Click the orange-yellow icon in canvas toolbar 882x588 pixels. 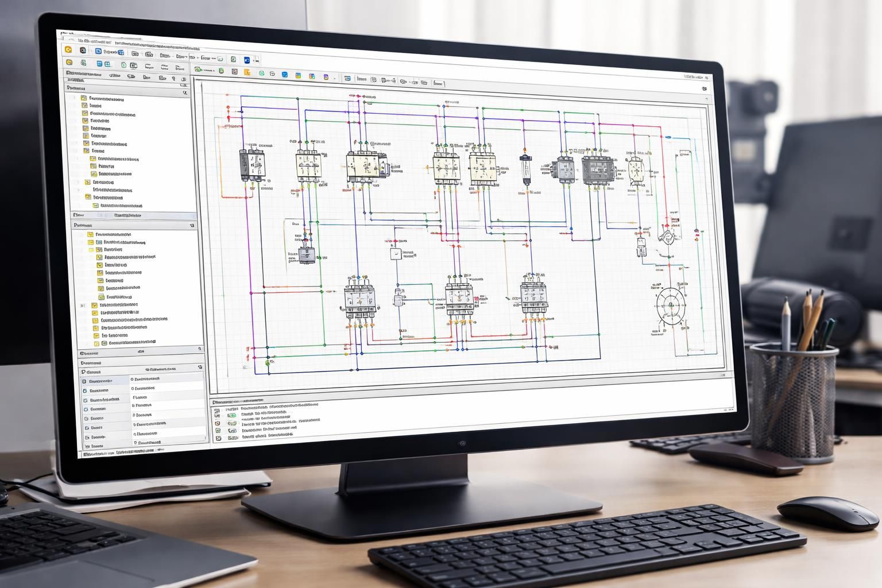247,72
